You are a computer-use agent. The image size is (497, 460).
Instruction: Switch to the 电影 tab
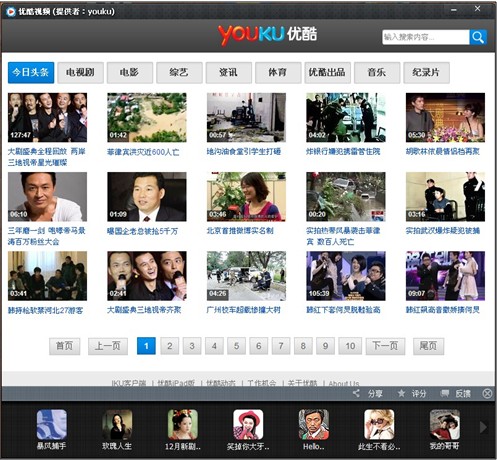[x=130, y=72]
